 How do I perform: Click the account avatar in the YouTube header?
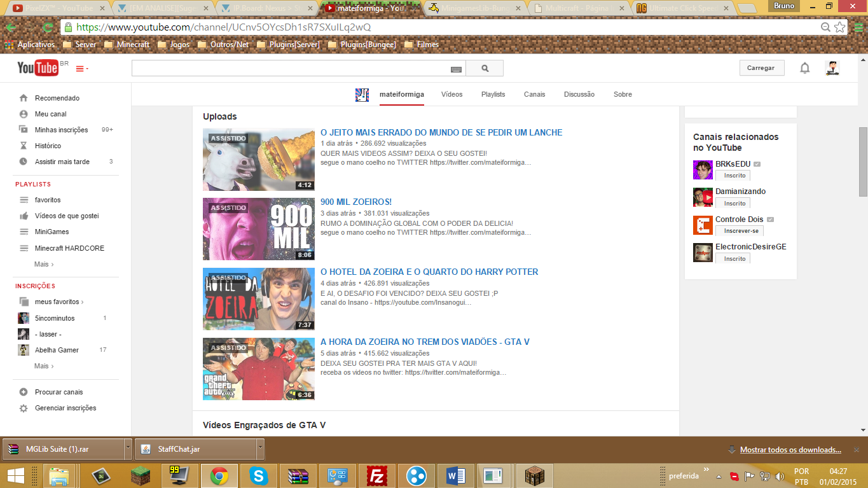tap(832, 68)
